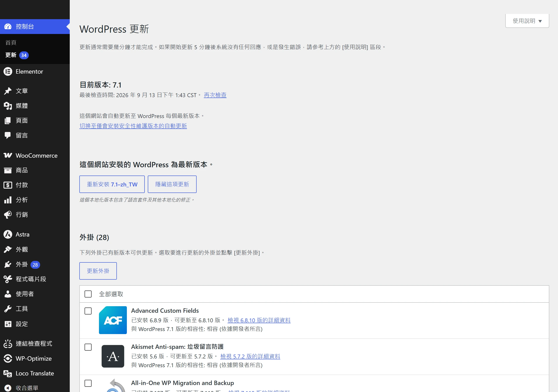Click the WordPress 更新 page title
The width and height of the screenshot is (558, 392).
click(114, 29)
